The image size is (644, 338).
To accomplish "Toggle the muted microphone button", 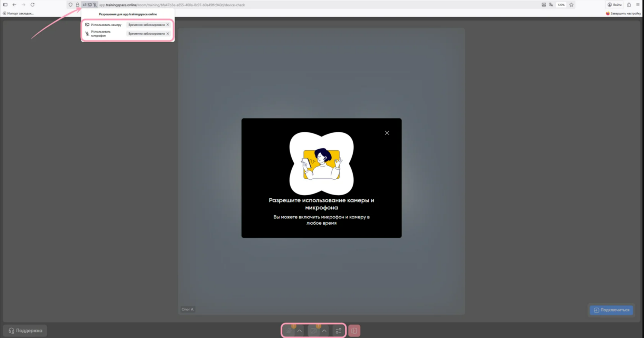I will 289,331.
